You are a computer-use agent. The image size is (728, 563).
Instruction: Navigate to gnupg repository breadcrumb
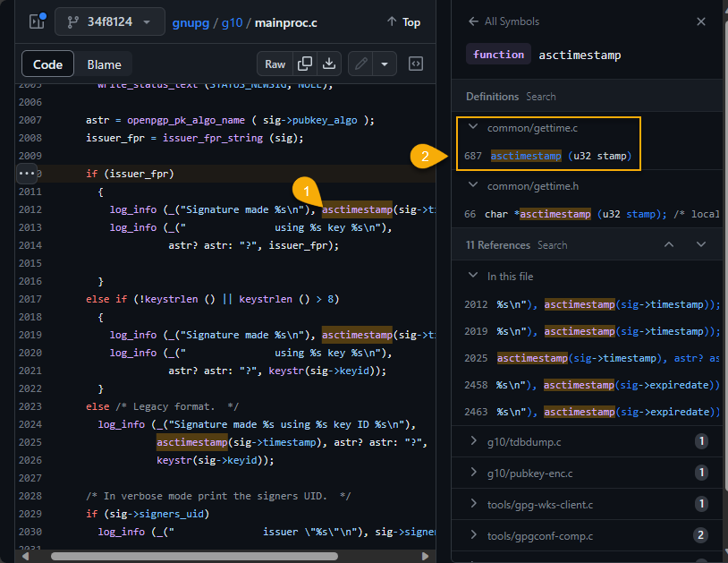pyautogui.click(x=190, y=21)
